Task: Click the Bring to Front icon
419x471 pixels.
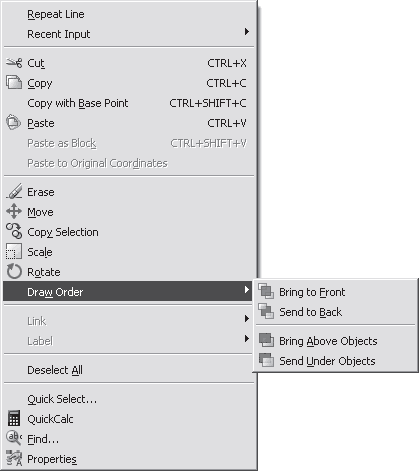Action: pos(266,291)
